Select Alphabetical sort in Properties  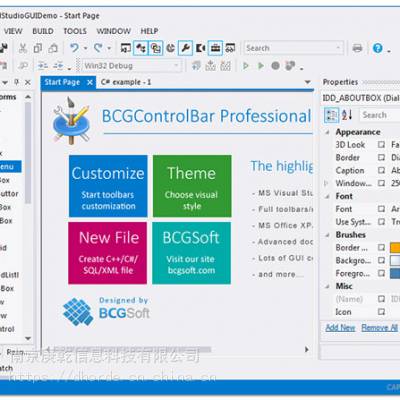(x=347, y=115)
